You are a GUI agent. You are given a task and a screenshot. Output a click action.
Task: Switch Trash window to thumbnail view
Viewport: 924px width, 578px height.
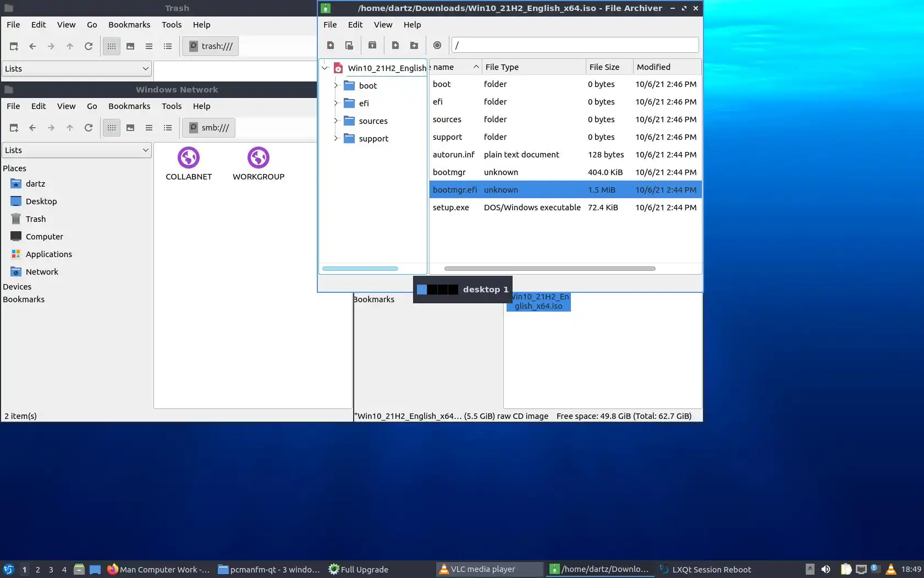pos(130,47)
